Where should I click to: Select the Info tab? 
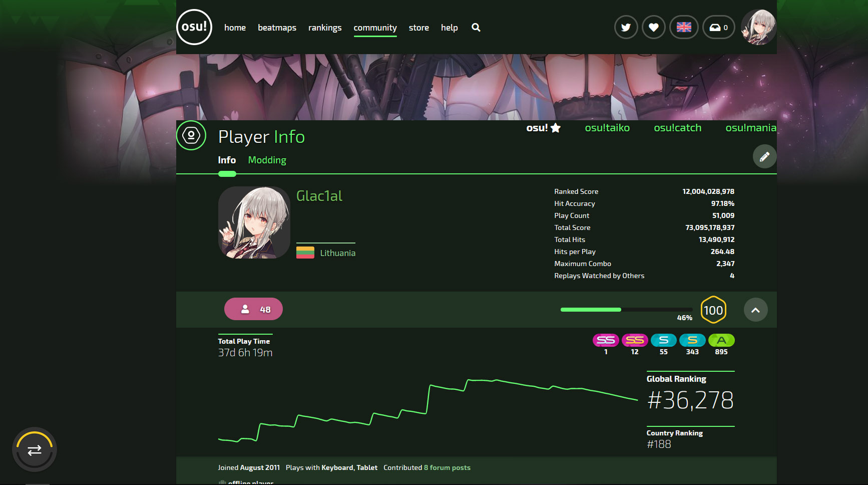[x=227, y=160]
